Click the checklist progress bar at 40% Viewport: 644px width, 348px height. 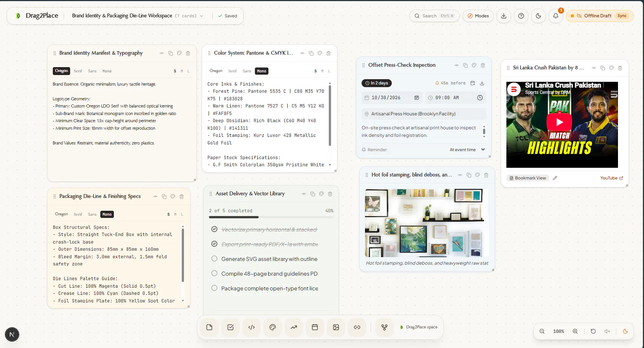click(271, 217)
